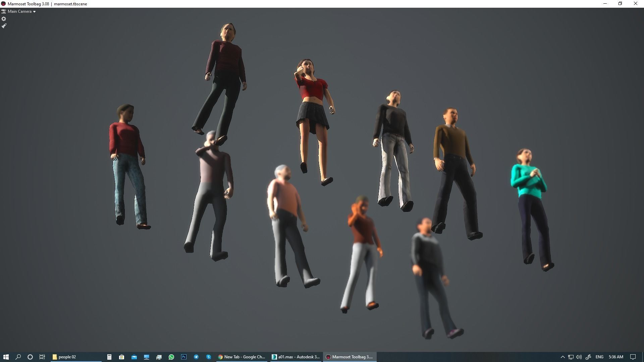Viewport: 644px width, 362px height.
Task: Minimize the Marmoset Toolbag window
Action: coord(605,4)
